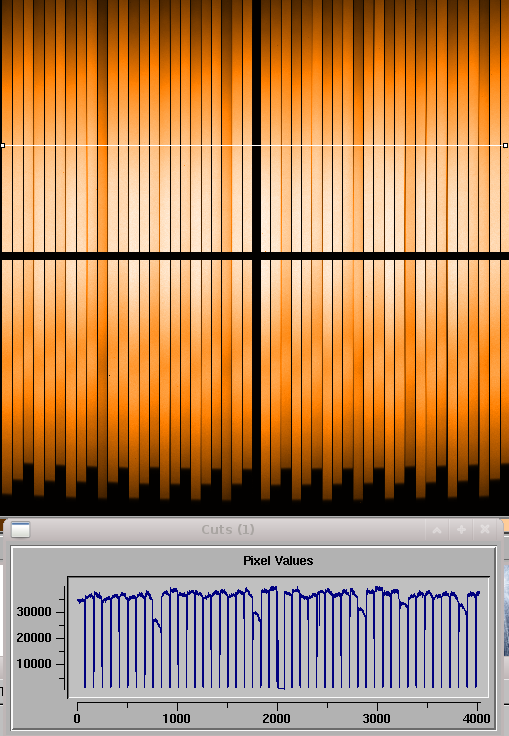Open the Cuts window menu icon
Viewport: 509px width, 736px height.
click(20, 529)
